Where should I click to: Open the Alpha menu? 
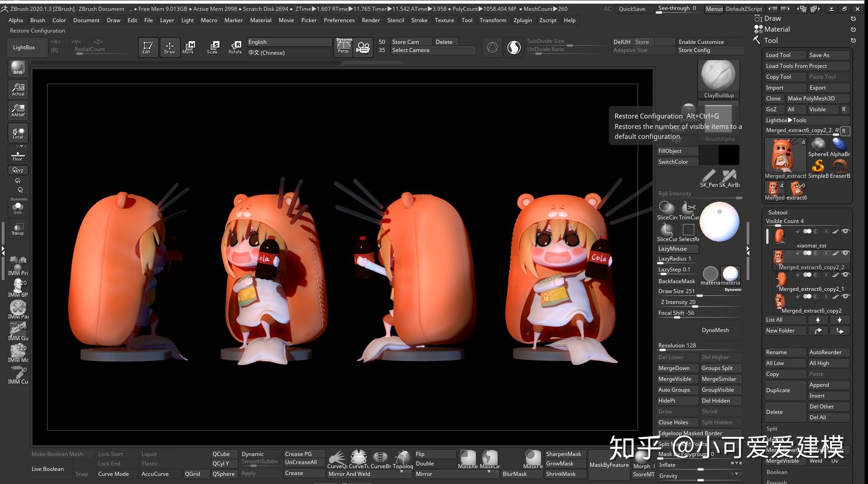pos(15,20)
